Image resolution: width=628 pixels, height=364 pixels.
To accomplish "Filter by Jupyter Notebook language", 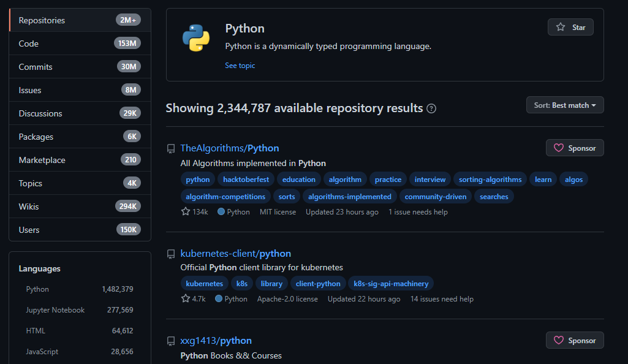I will pos(80,310).
